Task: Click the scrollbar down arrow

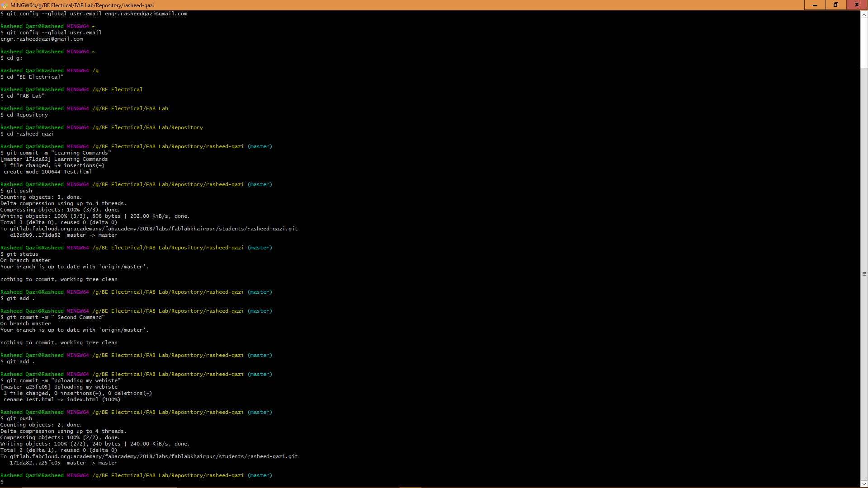Action: (864, 483)
